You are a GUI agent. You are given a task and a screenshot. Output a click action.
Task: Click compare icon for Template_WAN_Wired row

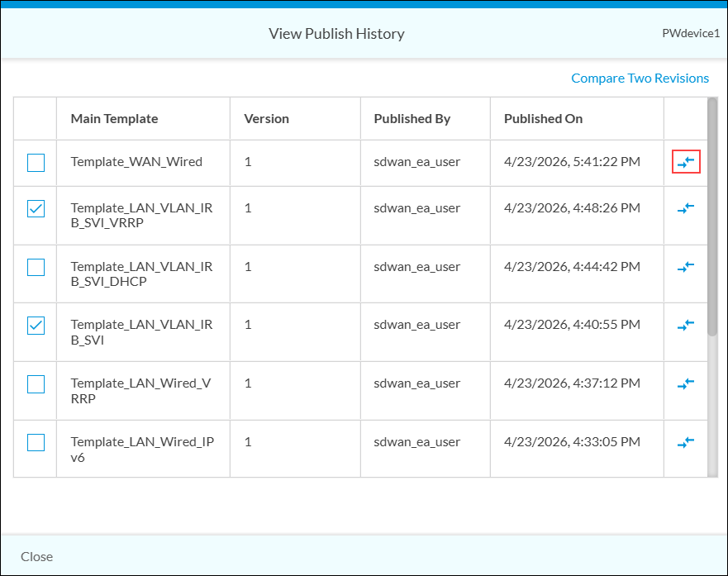pyautogui.click(x=686, y=161)
